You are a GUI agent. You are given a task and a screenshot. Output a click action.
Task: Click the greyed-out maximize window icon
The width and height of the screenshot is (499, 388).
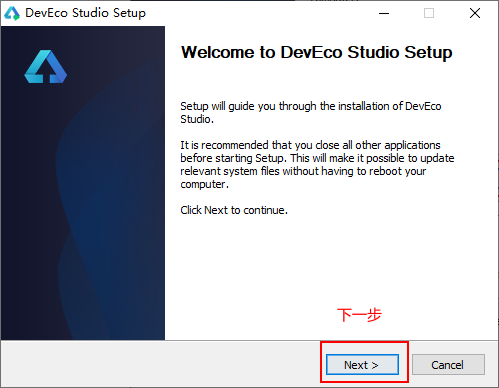[429, 13]
